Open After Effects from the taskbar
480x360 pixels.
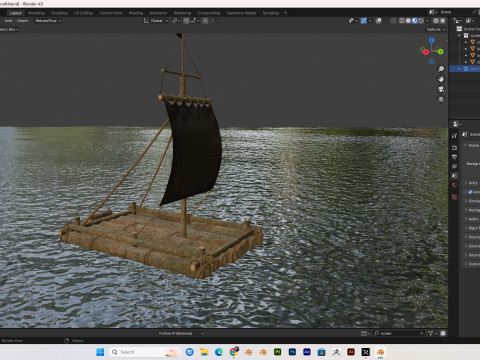[x=307, y=352]
